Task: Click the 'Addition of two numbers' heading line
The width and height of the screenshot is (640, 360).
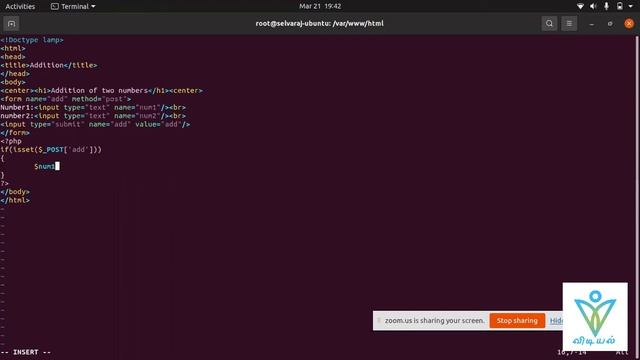Action: (101, 91)
